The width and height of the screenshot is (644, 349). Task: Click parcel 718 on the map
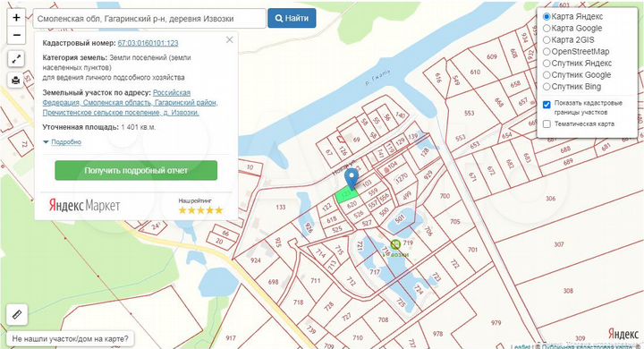click(x=298, y=302)
